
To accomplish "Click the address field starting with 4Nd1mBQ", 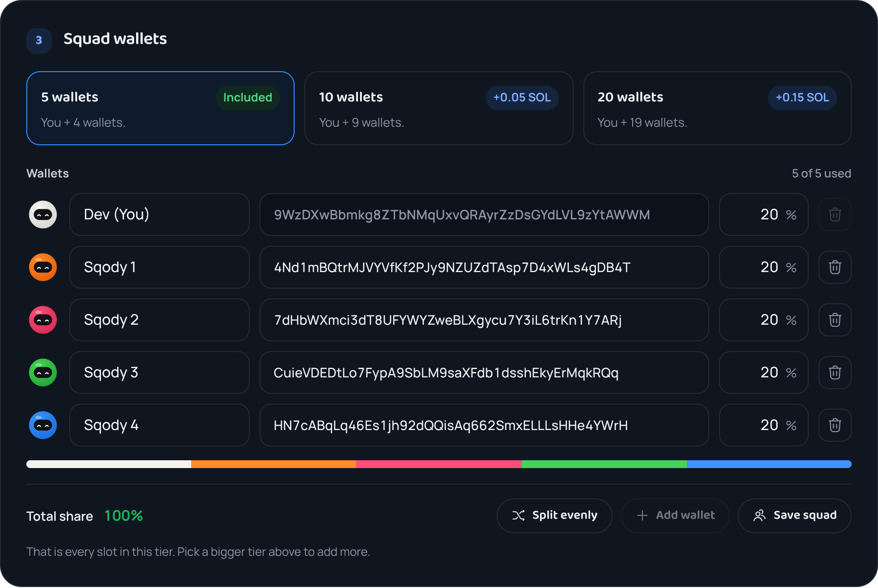I will coord(484,267).
